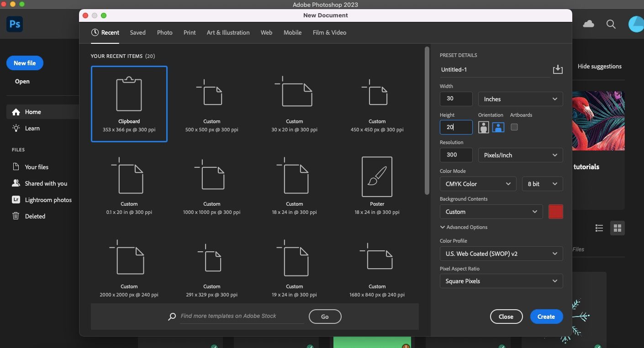Open Learn section in the sidebar

(32, 128)
